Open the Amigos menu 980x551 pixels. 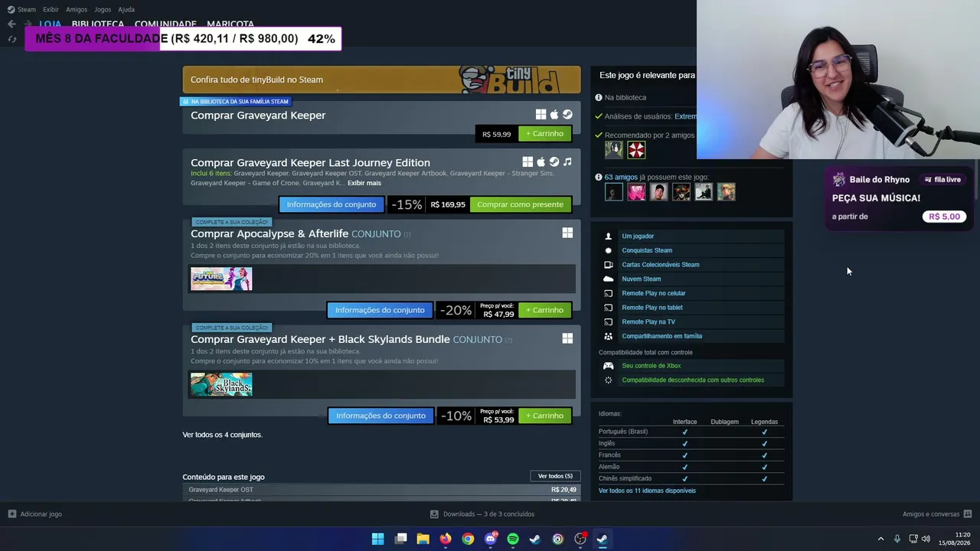pyautogui.click(x=77, y=9)
